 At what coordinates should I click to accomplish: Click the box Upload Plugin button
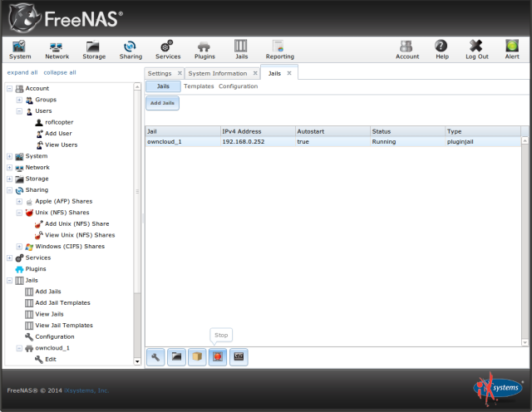click(197, 357)
